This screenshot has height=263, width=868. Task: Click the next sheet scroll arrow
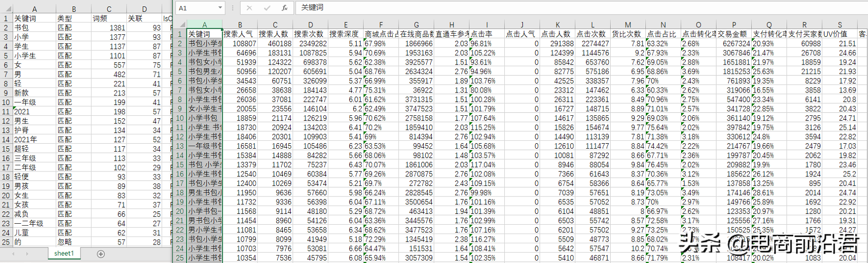pos(27,254)
